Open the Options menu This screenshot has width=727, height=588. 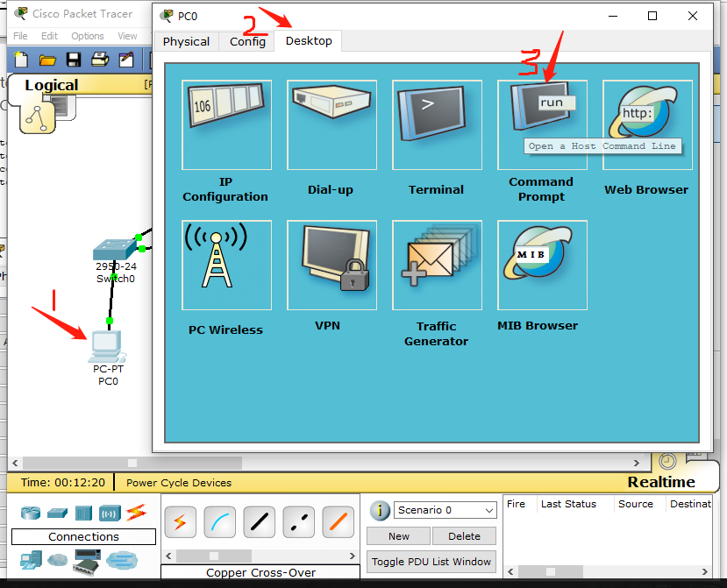point(87,36)
